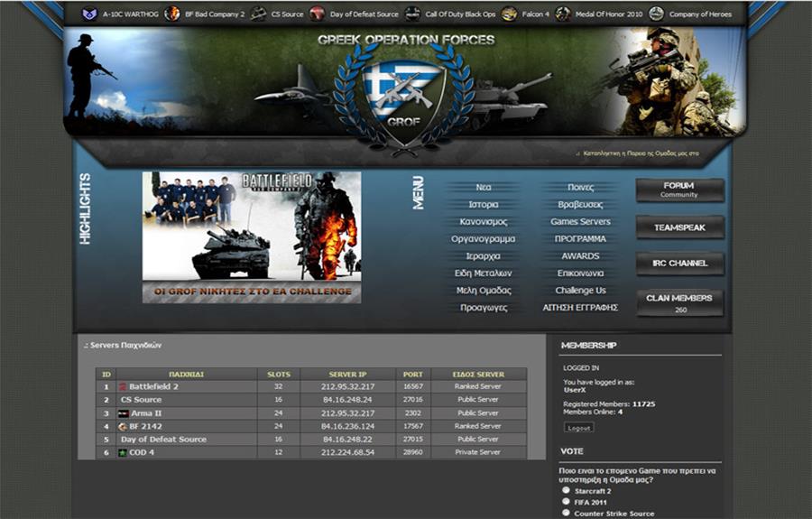812x519 pixels.
Task: Click the Battlefield 2 row icon
Action: tap(124, 386)
